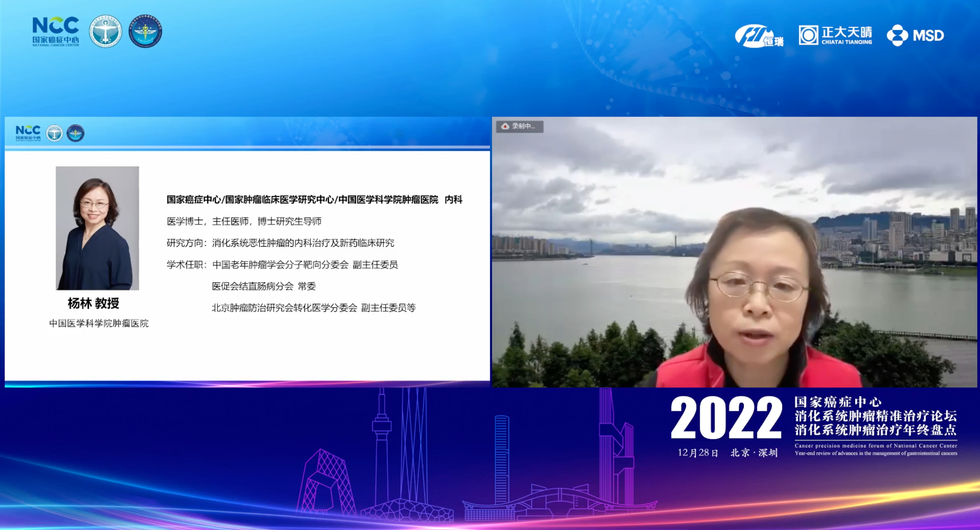Click the MSD sponsor logo
Image resolution: width=980 pixels, height=530 pixels.
tap(915, 35)
